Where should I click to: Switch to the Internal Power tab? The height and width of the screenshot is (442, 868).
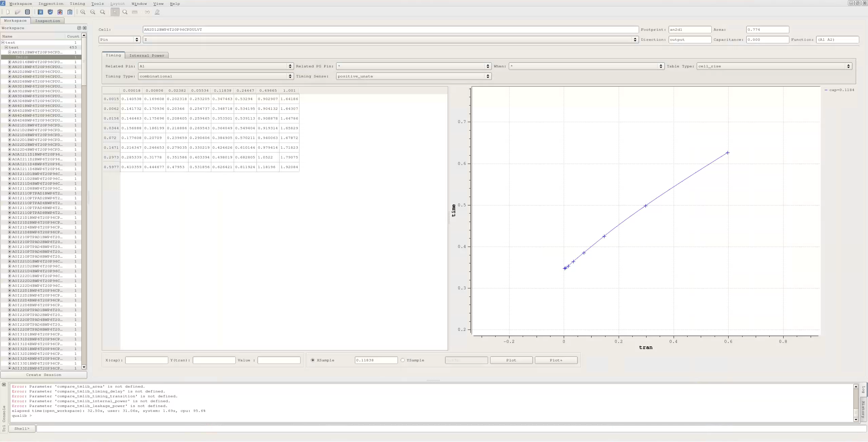(x=147, y=55)
